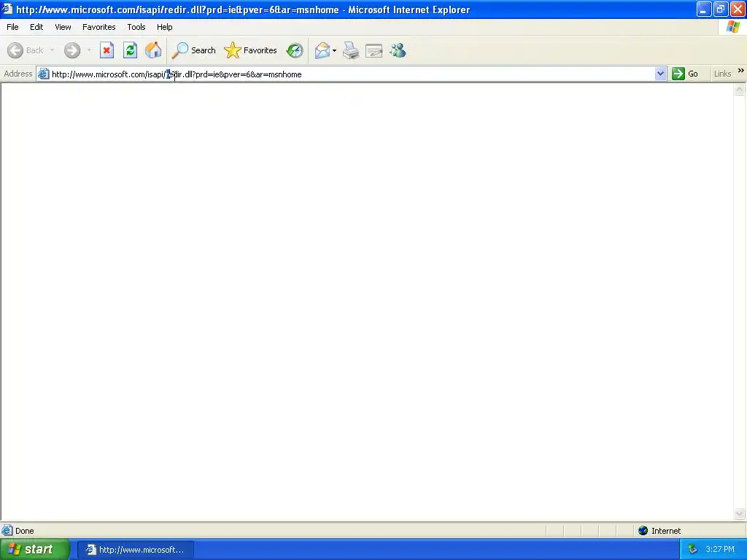Click the Done status bar text
This screenshot has width=747, height=560.
(24, 531)
